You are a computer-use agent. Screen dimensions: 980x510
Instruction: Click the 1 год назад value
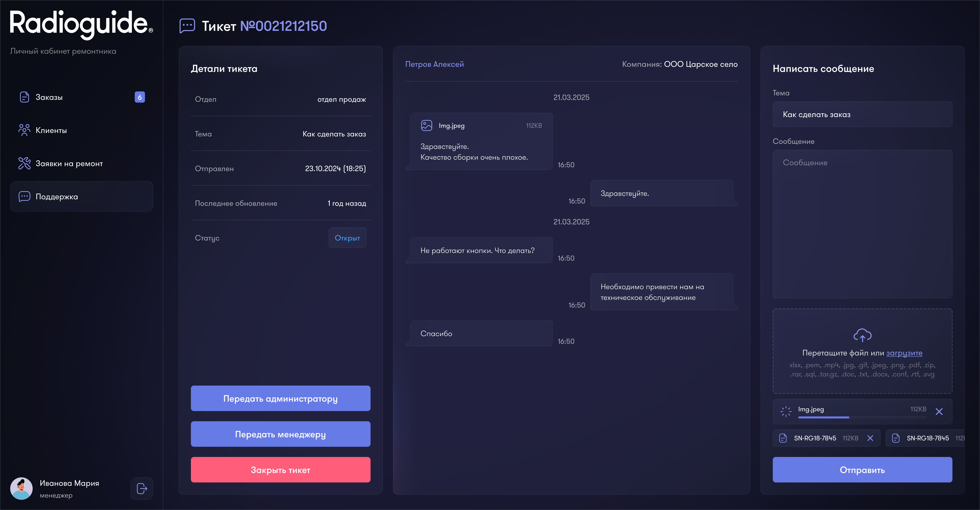(347, 203)
